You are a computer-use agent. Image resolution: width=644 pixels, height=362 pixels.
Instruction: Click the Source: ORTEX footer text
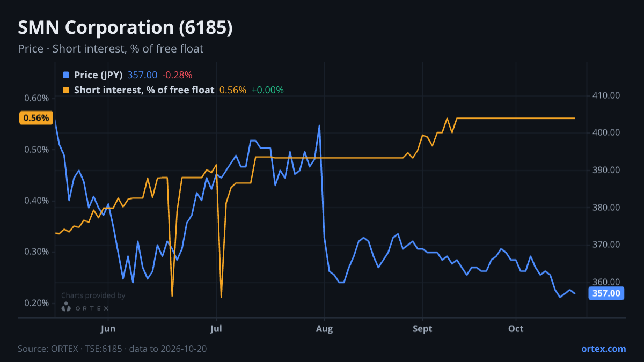(112, 349)
